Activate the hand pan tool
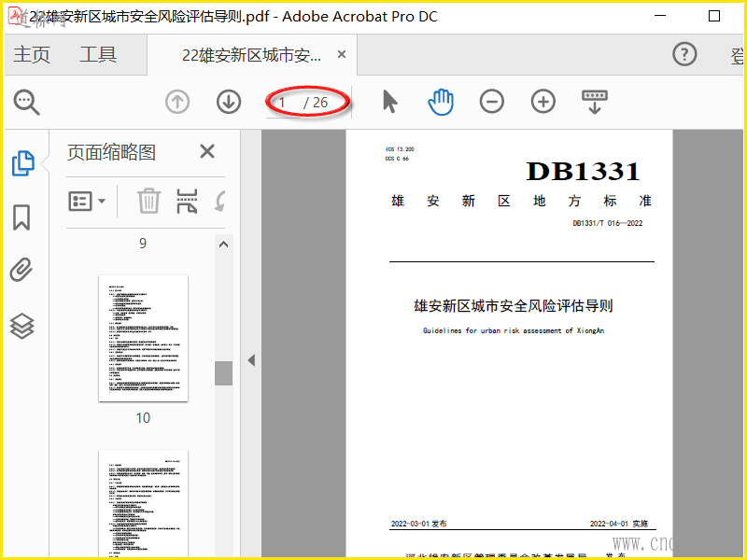Viewport: 747px width, 560px height. coord(441,102)
